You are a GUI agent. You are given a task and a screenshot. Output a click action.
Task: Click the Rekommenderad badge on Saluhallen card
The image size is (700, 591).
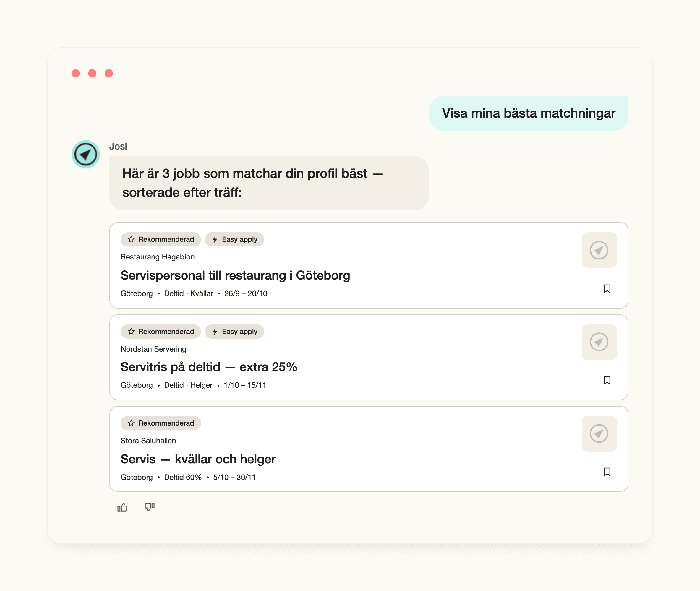[161, 423]
